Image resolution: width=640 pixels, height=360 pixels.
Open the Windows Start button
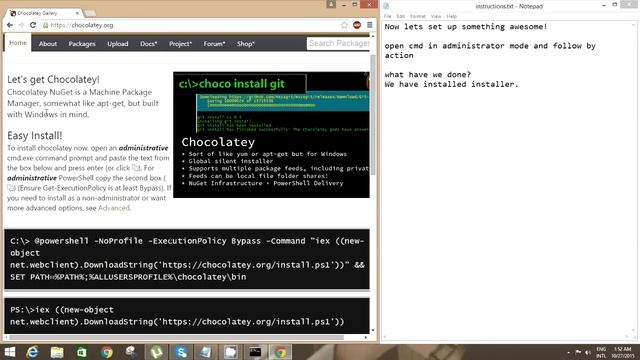(x=9, y=352)
